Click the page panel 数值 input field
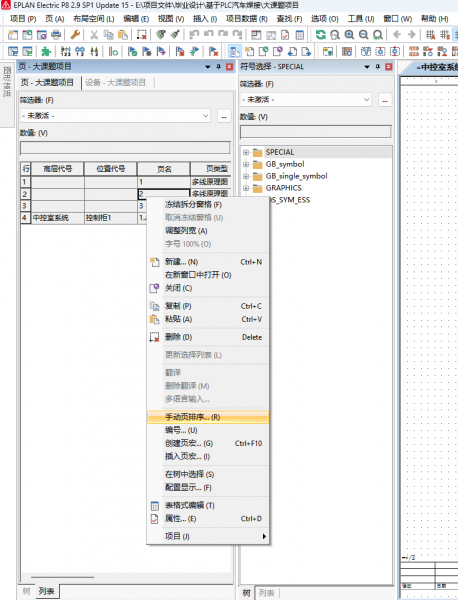458x600 pixels. pos(125,148)
